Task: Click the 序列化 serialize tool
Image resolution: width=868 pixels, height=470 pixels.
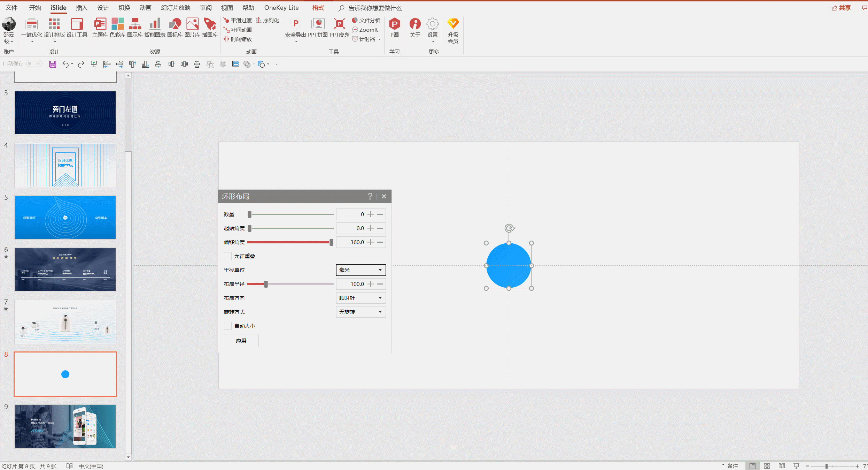Action: coord(268,20)
